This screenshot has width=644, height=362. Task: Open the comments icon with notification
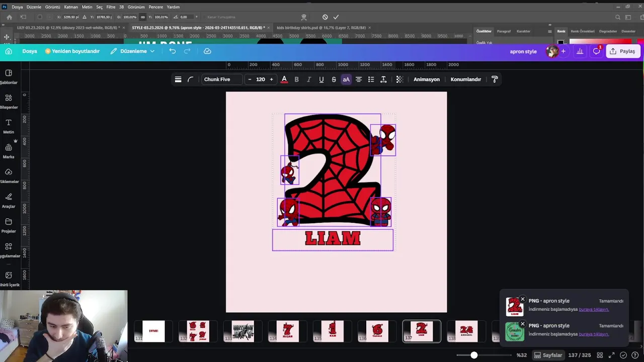pyautogui.click(x=597, y=51)
